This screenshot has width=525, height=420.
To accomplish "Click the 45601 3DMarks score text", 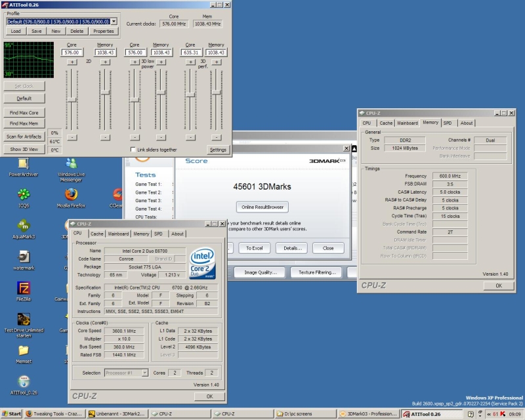I will 262,186.
